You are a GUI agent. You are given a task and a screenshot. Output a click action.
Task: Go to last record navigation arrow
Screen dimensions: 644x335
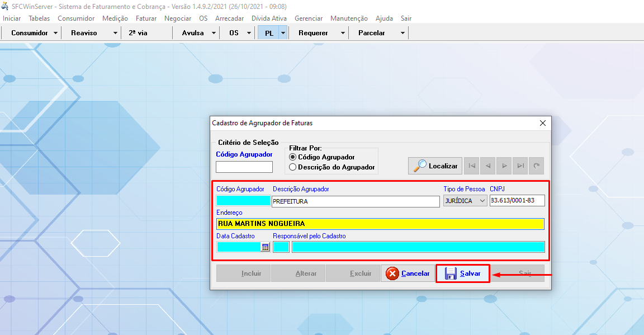520,166
